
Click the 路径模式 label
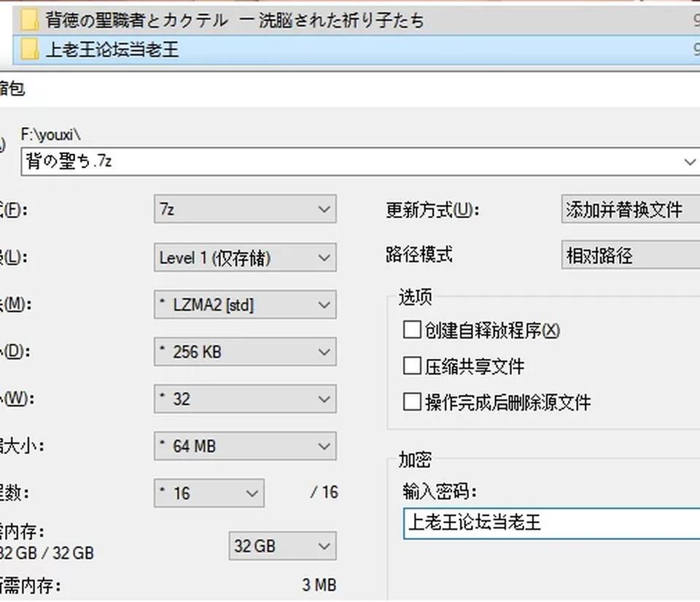point(419,255)
